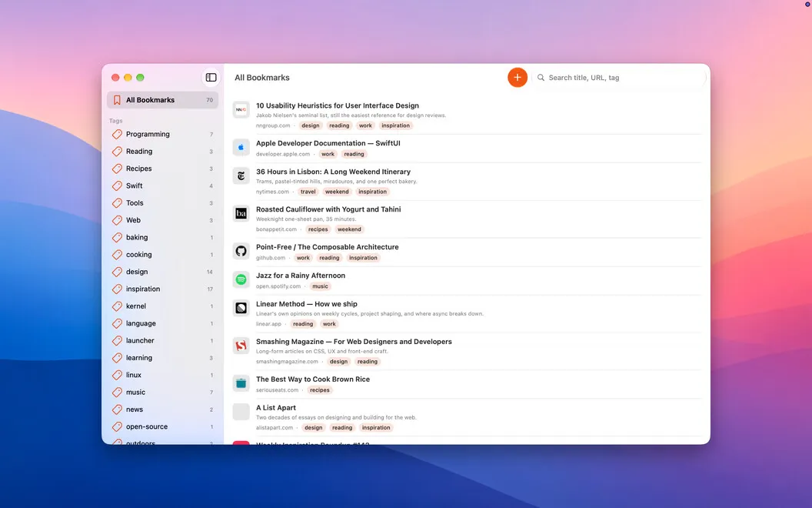812x508 pixels.
Task: Open 10 Usability Heuristics for User Interface Design
Action: (337, 105)
